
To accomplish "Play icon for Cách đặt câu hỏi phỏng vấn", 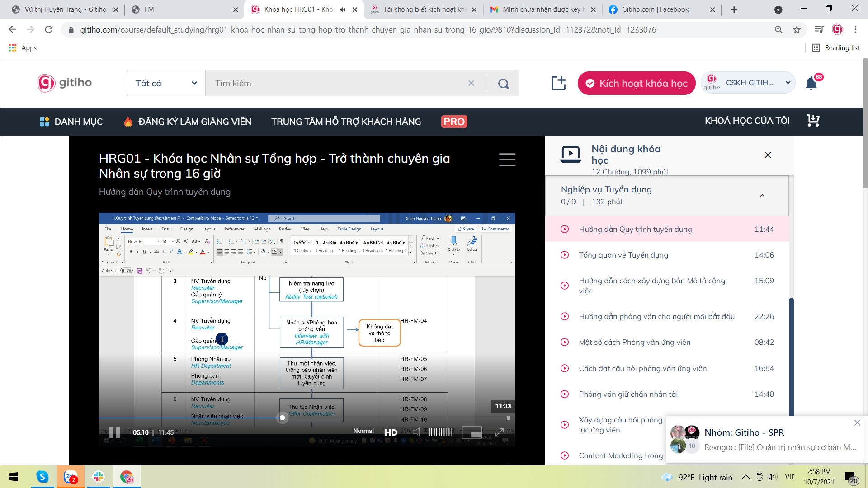I will pos(565,368).
